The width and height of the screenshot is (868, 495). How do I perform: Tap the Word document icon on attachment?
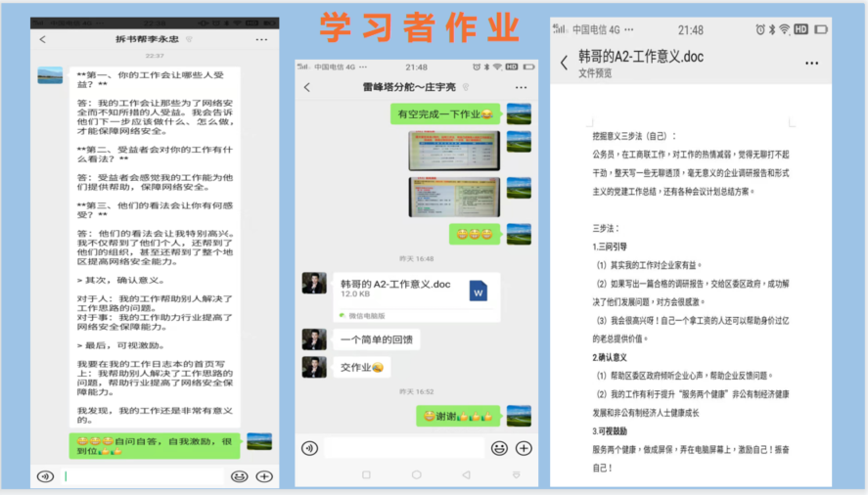[479, 292]
